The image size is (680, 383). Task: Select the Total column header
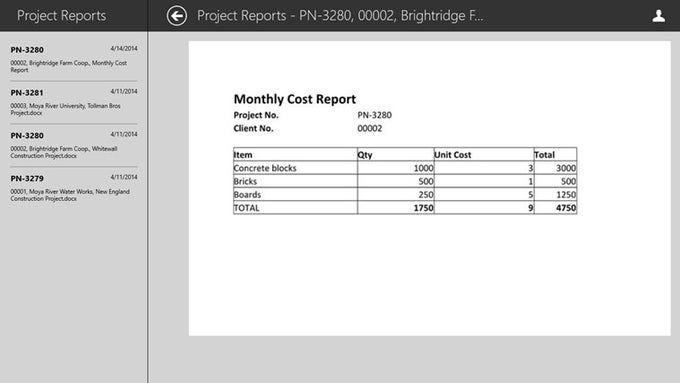click(x=556, y=154)
